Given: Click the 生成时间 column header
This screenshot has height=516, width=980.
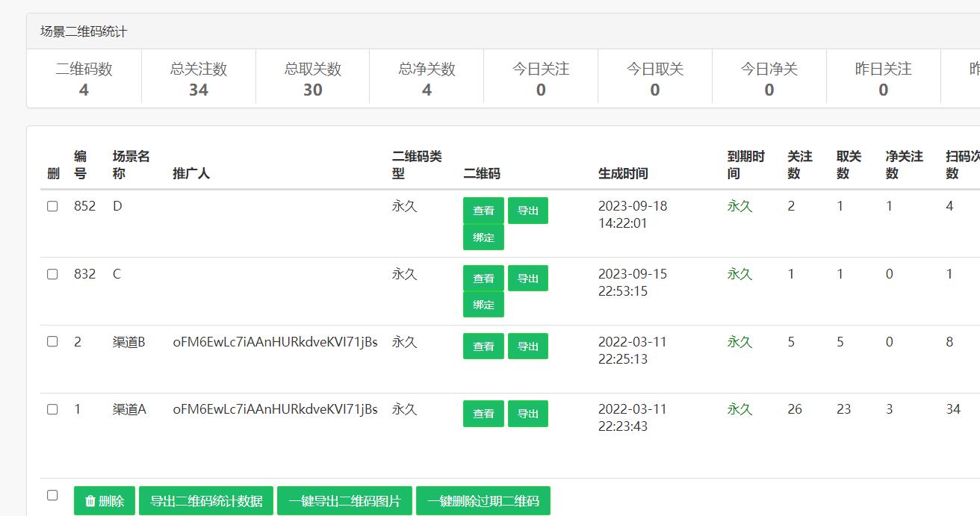Looking at the screenshot, I should point(623,173).
